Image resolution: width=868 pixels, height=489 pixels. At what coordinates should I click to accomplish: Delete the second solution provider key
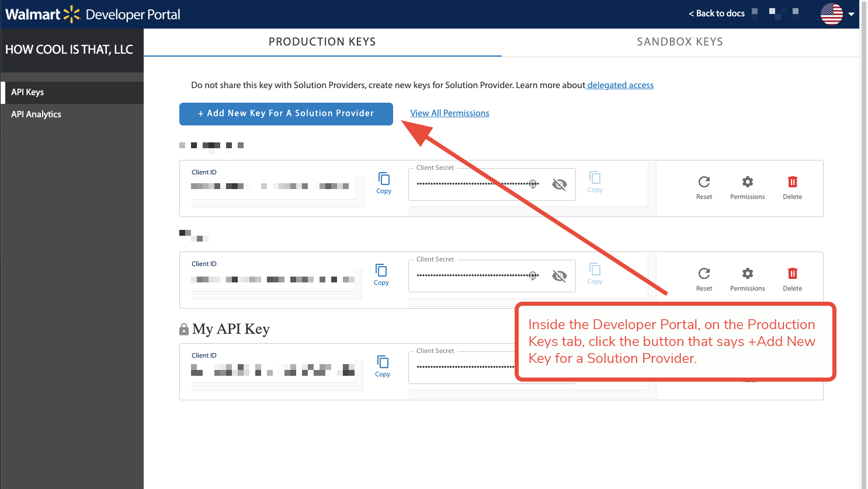792,279
